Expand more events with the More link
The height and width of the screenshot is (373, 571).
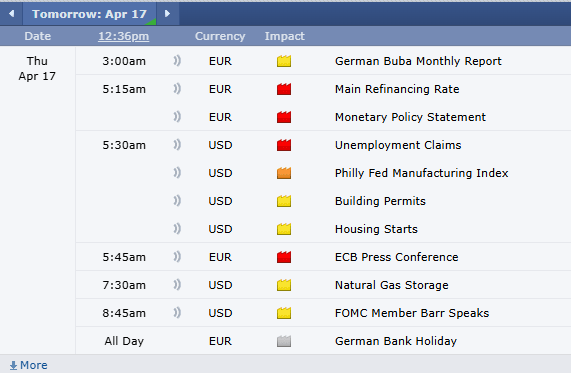pos(28,365)
